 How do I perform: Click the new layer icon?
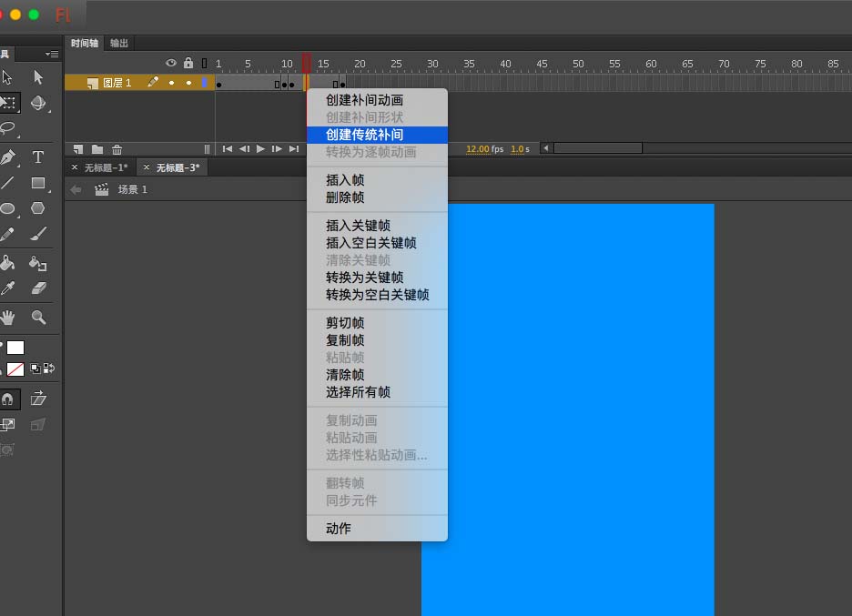click(x=78, y=149)
